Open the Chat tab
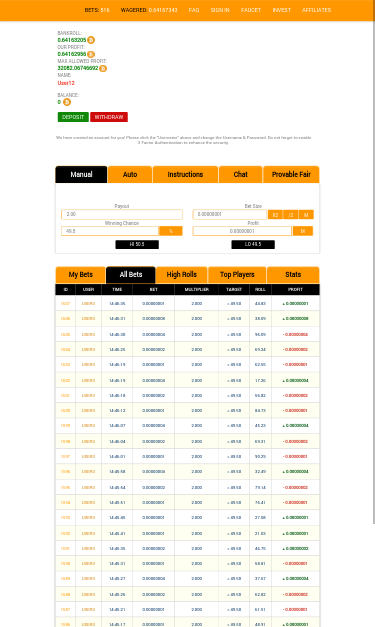This screenshot has width=375, height=627. coord(240,174)
